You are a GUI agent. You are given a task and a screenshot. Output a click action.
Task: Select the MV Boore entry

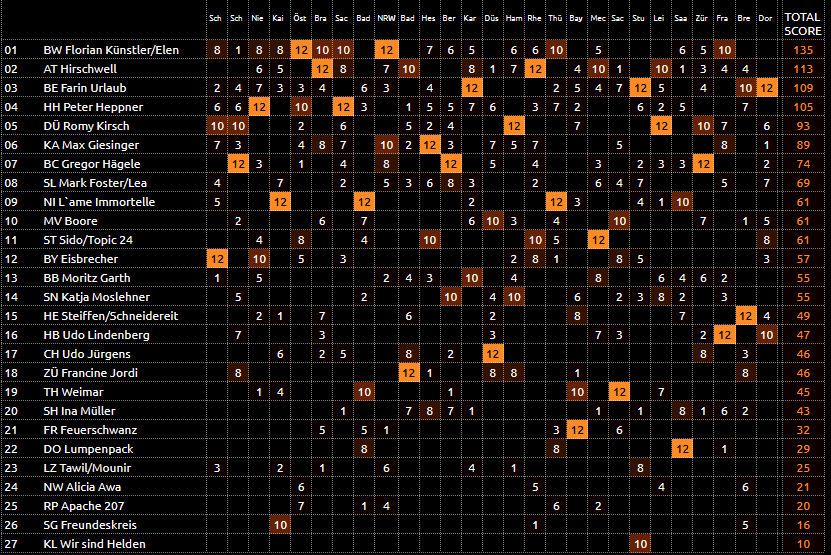(70, 221)
